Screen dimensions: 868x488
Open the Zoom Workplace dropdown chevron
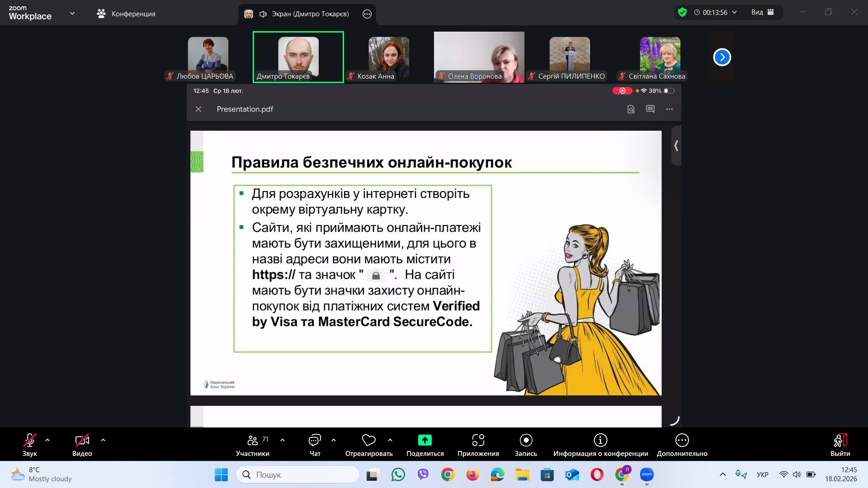tap(72, 14)
